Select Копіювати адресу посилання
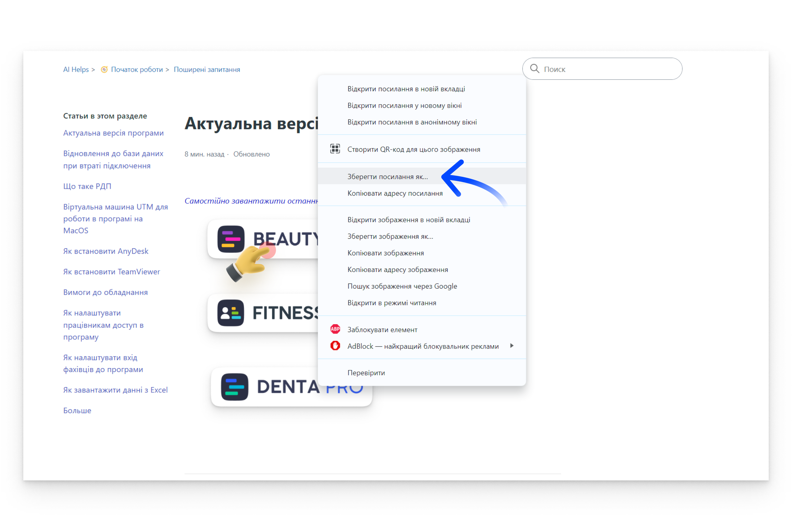Screen dimensions: 792x532 [422, 193]
